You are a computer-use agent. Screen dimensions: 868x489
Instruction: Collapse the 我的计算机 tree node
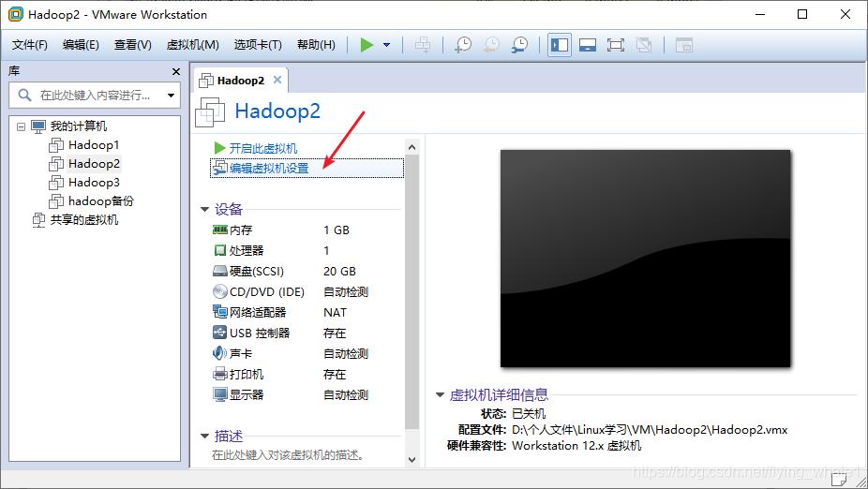click(21, 126)
